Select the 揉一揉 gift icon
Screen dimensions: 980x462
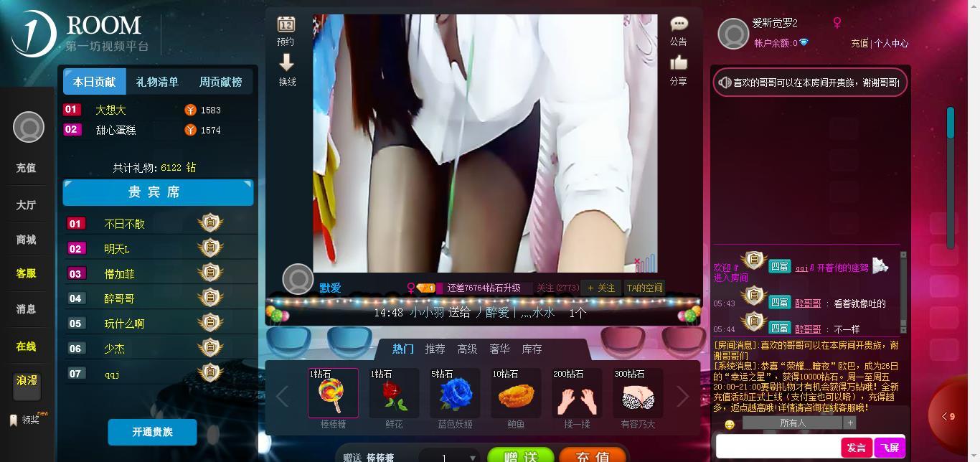[576, 393]
